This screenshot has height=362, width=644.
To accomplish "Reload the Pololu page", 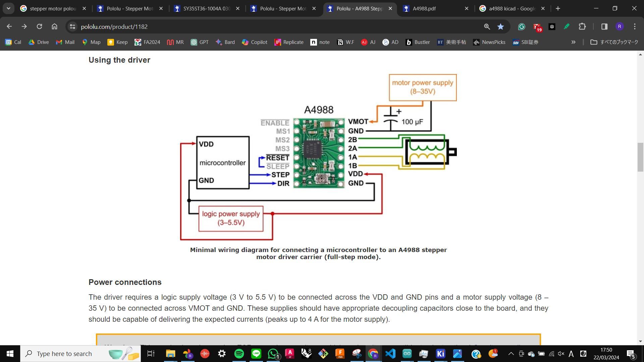I will tap(39, 26).
